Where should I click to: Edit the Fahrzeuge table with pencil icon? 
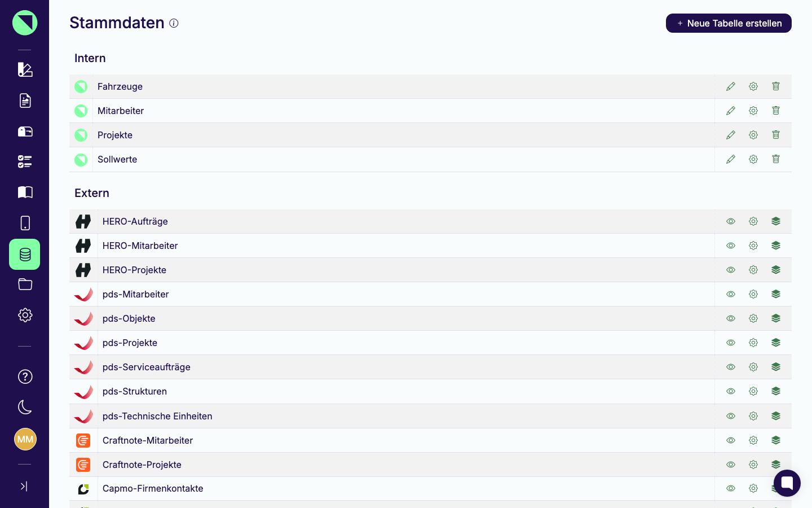[731, 86]
